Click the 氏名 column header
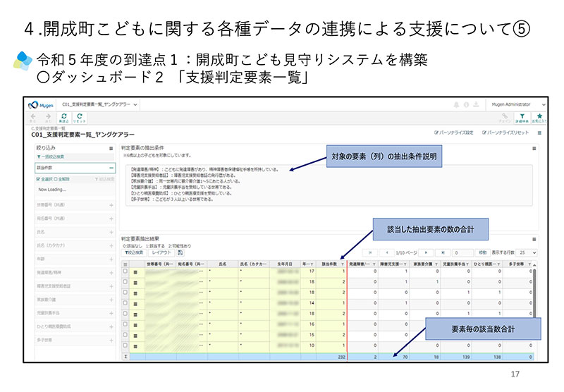The image size is (564, 392). [223, 264]
